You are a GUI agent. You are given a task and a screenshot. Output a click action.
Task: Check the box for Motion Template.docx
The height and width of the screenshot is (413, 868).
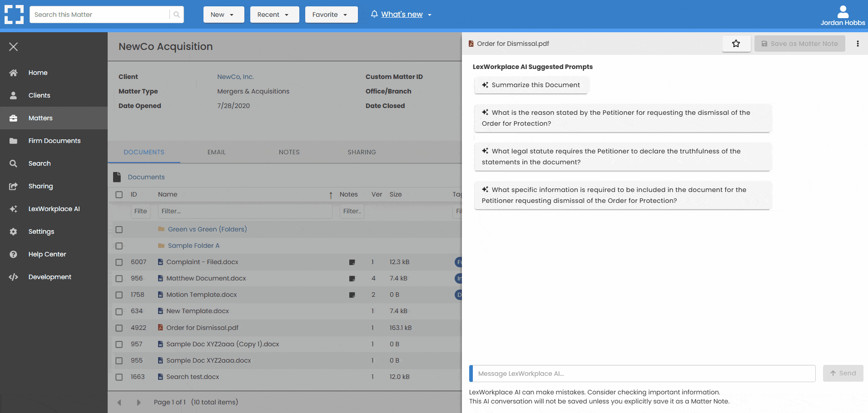tap(119, 295)
